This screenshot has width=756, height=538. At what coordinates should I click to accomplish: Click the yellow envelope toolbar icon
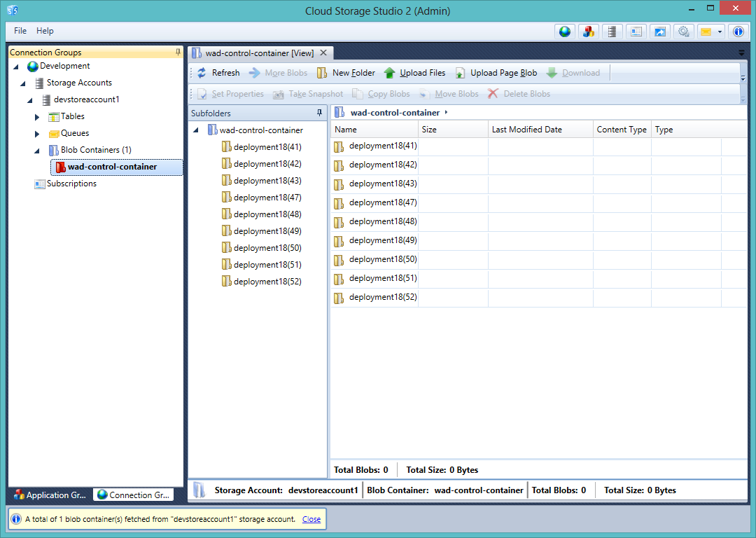(706, 32)
